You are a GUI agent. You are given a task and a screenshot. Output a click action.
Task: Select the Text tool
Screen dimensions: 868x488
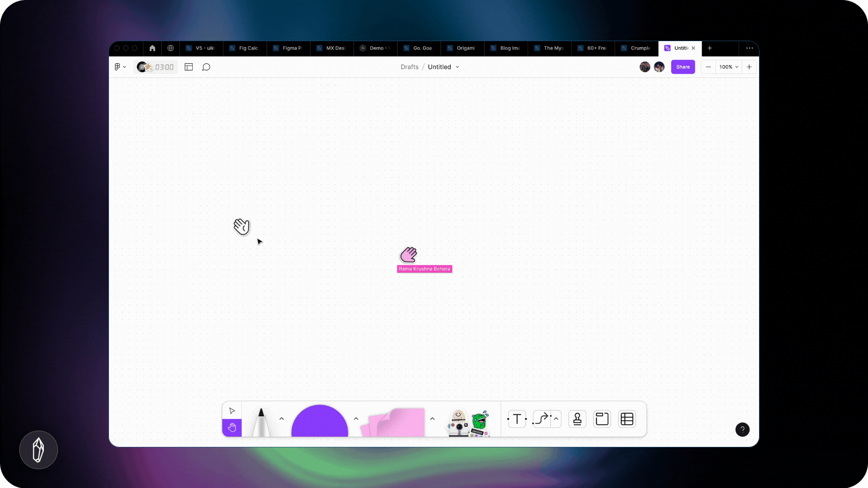pyautogui.click(x=517, y=419)
